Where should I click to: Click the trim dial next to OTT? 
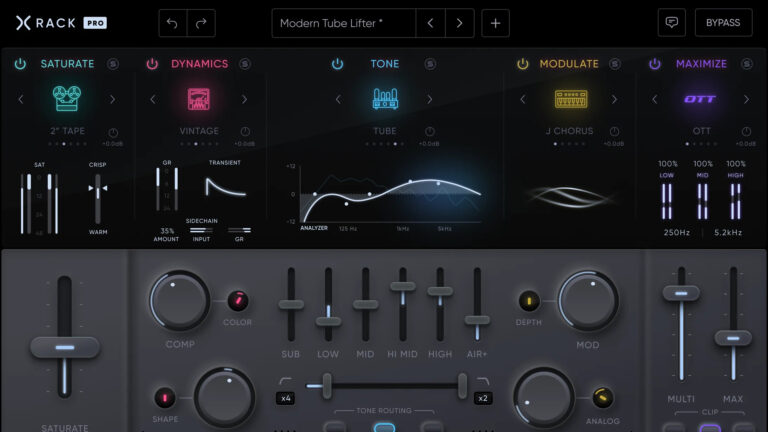746,131
